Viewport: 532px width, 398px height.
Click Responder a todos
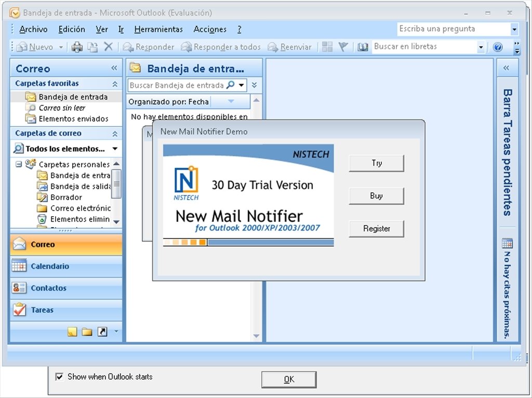[221, 47]
